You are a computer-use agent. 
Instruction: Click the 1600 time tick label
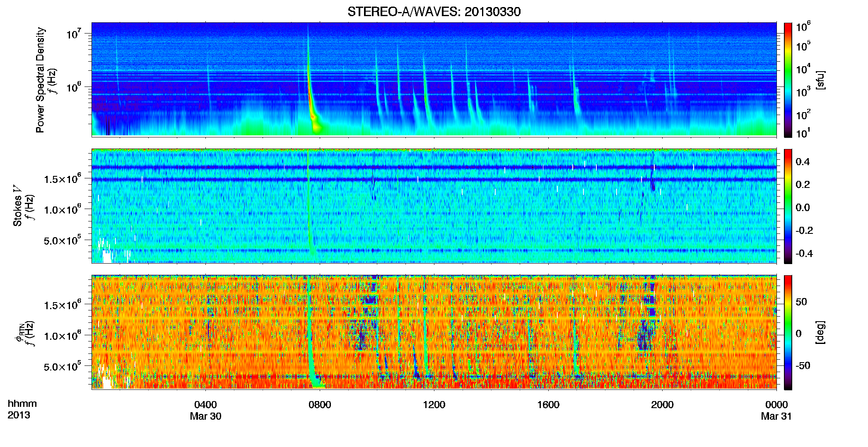pos(548,405)
